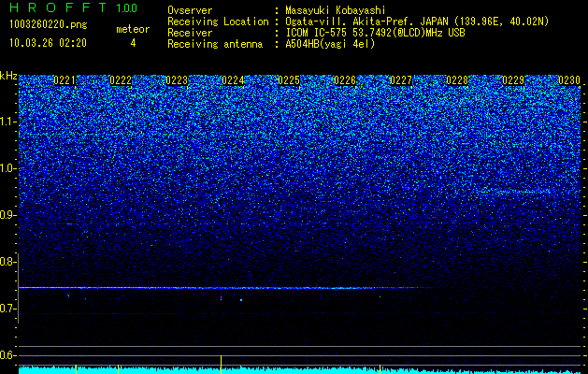Click the "Ovserver" field label
This screenshot has height=374, width=588.
190,10
